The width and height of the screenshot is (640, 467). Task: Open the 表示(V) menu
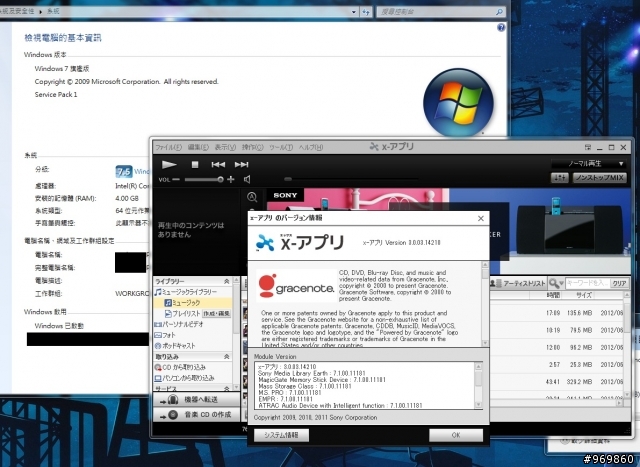click(225, 147)
